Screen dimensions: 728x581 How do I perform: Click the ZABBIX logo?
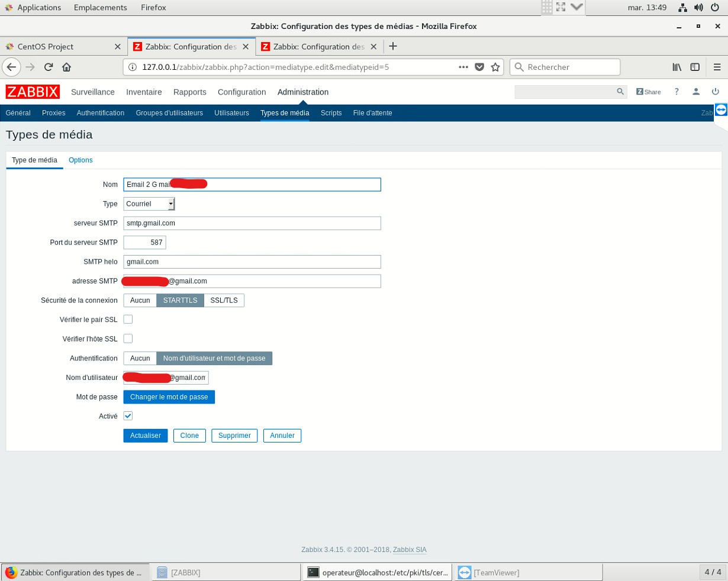click(33, 92)
